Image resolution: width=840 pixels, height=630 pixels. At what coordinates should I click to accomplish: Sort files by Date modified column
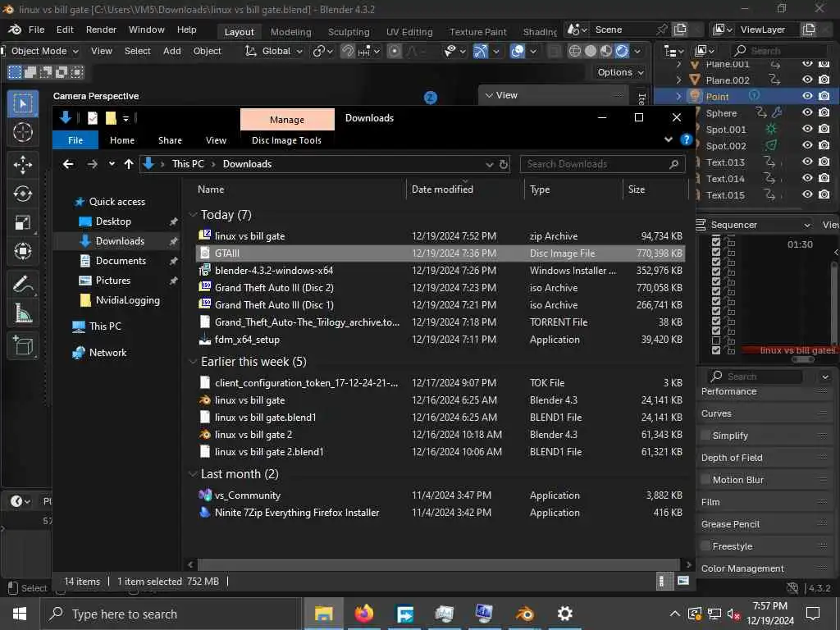[465, 189]
